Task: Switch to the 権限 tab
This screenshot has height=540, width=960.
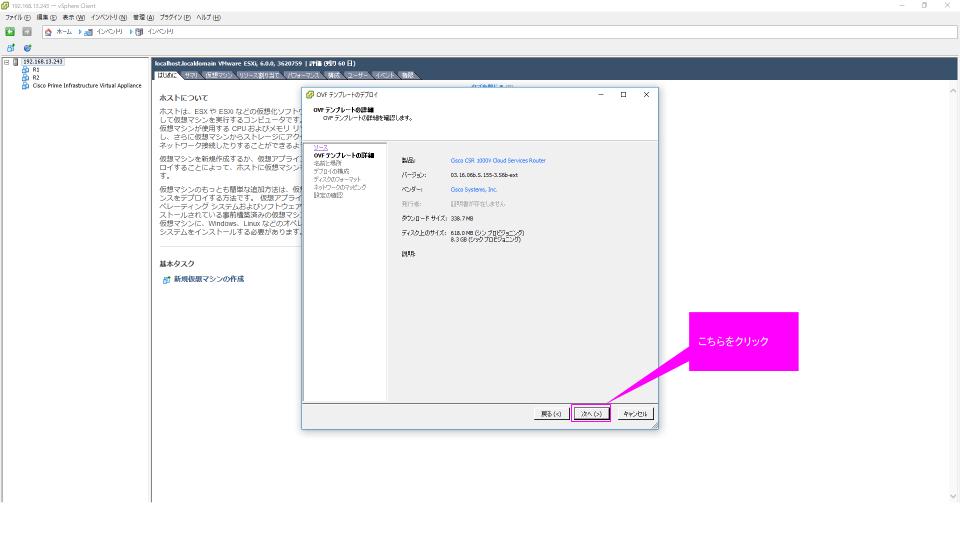Action: (408, 75)
